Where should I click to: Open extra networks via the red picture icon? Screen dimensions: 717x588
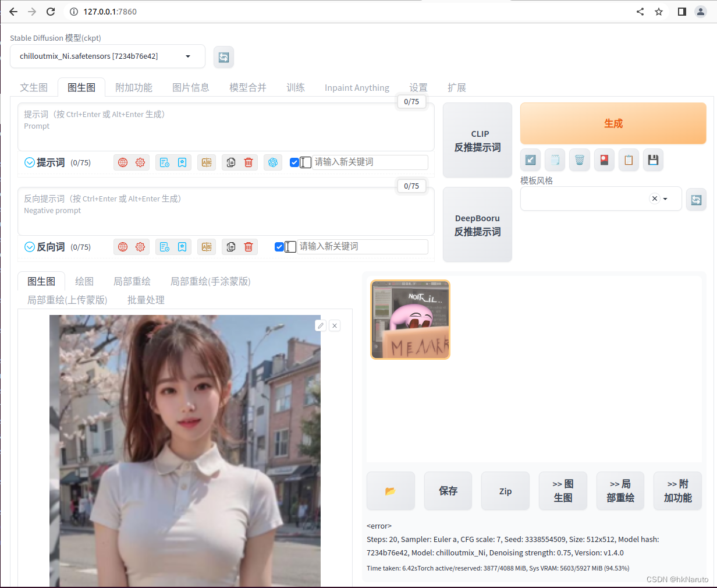pyautogui.click(x=604, y=160)
